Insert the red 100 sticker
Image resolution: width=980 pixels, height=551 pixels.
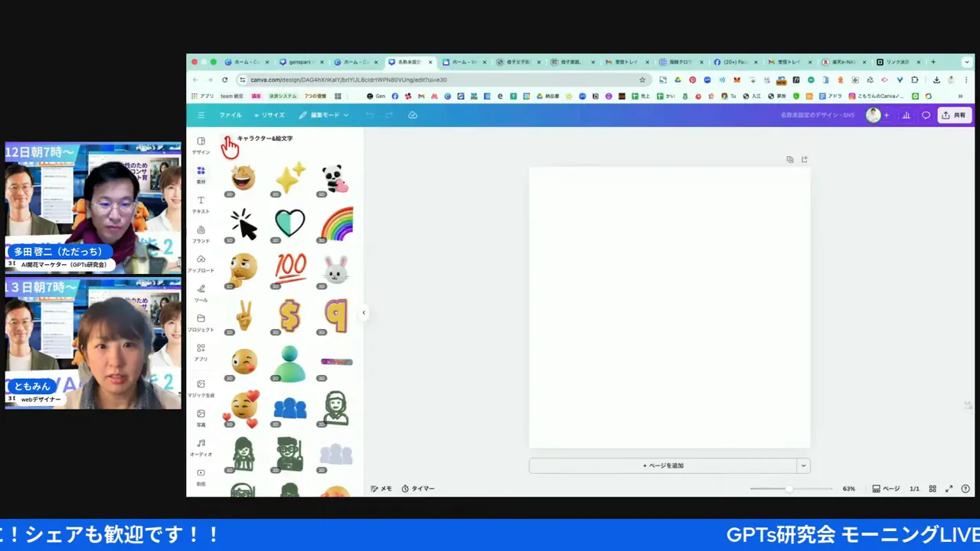(x=290, y=268)
